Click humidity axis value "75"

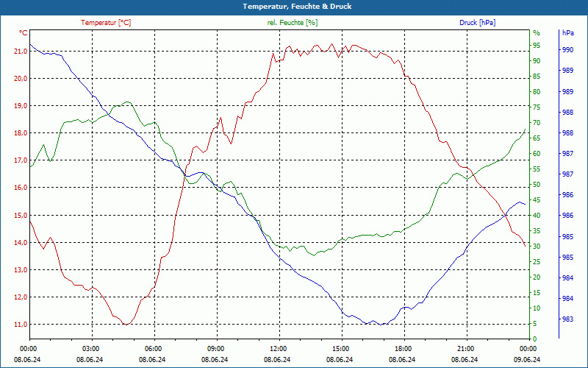coord(537,107)
